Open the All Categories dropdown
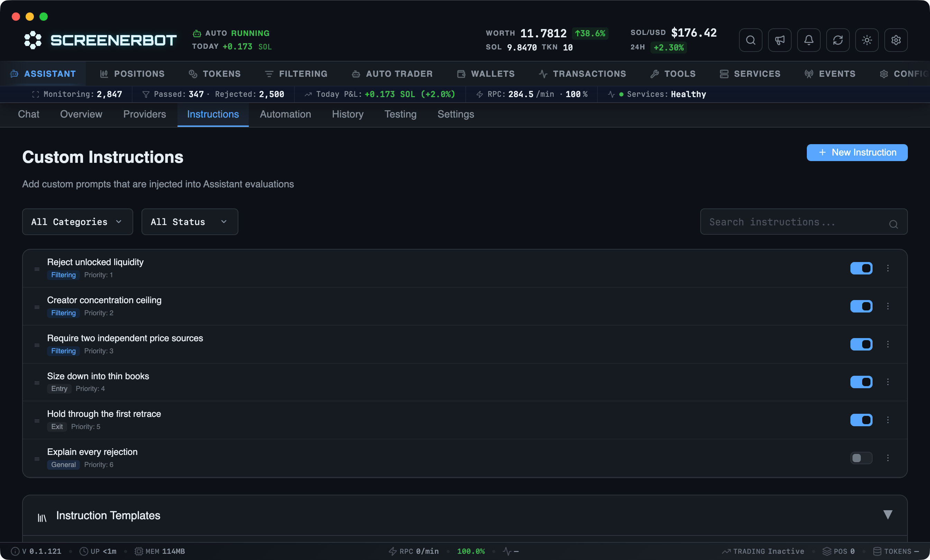The width and height of the screenshot is (930, 560). [77, 222]
